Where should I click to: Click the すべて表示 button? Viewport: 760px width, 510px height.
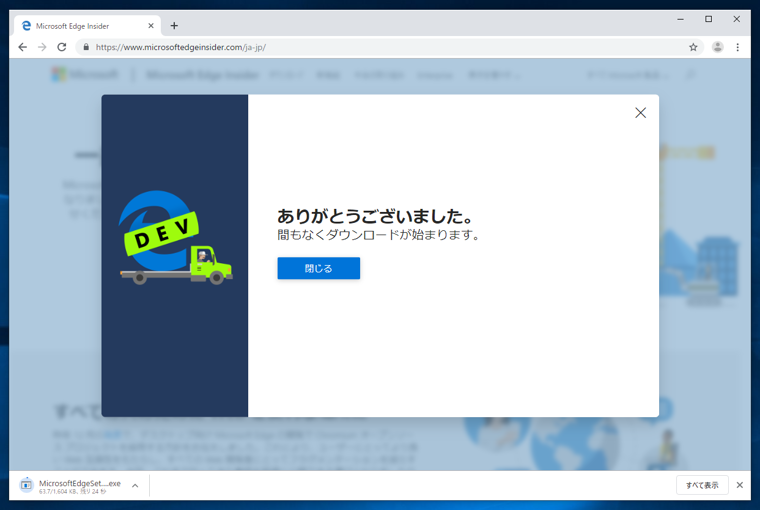[702, 485]
